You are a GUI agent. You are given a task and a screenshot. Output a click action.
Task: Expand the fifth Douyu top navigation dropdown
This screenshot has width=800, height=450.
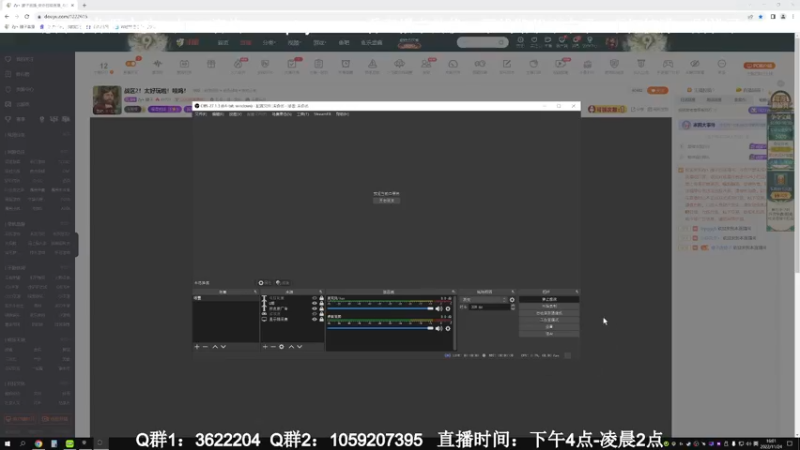[319, 43]
